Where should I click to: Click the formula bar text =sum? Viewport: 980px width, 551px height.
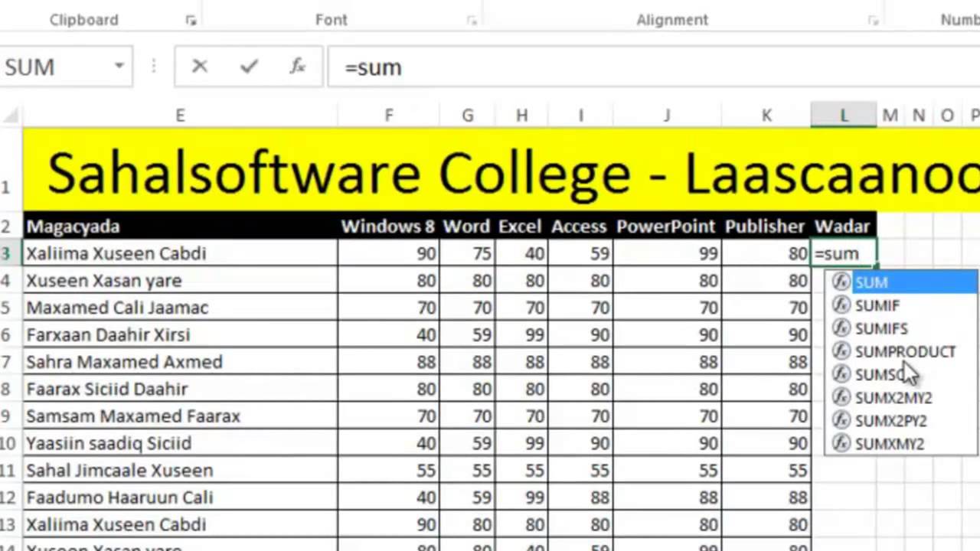pos(373,67)
